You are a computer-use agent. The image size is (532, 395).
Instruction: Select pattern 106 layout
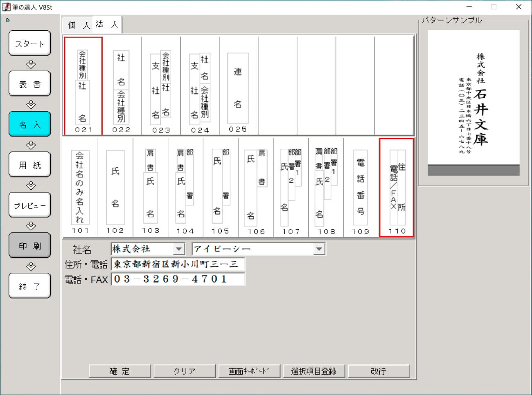(256, 188)
